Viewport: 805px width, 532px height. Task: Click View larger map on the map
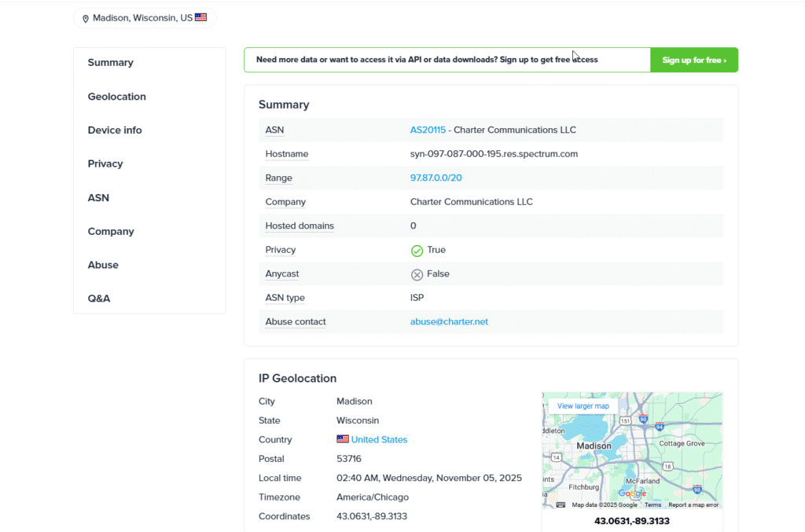click(x=583, y=406)
